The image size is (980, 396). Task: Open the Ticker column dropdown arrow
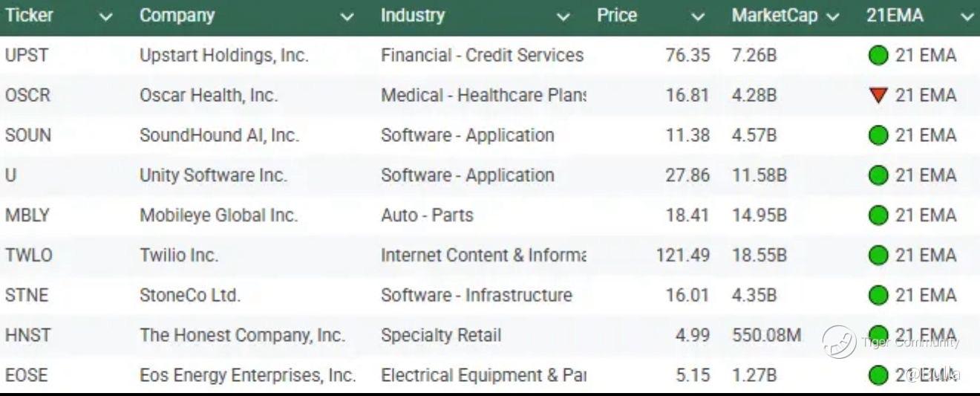[x=106, y=17]
